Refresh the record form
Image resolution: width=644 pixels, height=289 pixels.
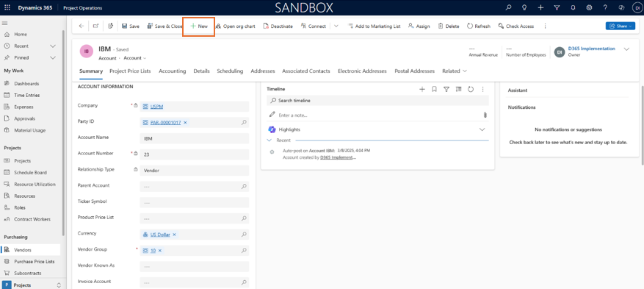pyautogui.click(x=479, y=26)
